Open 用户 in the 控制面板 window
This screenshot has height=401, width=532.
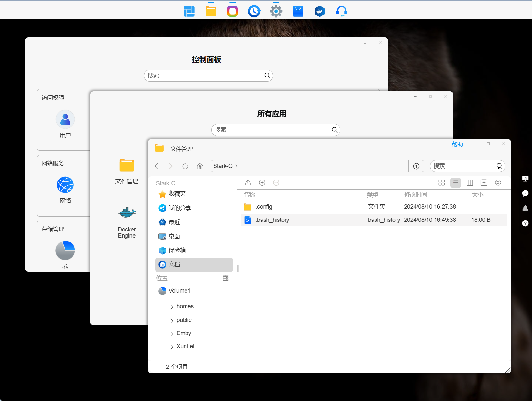65,124
